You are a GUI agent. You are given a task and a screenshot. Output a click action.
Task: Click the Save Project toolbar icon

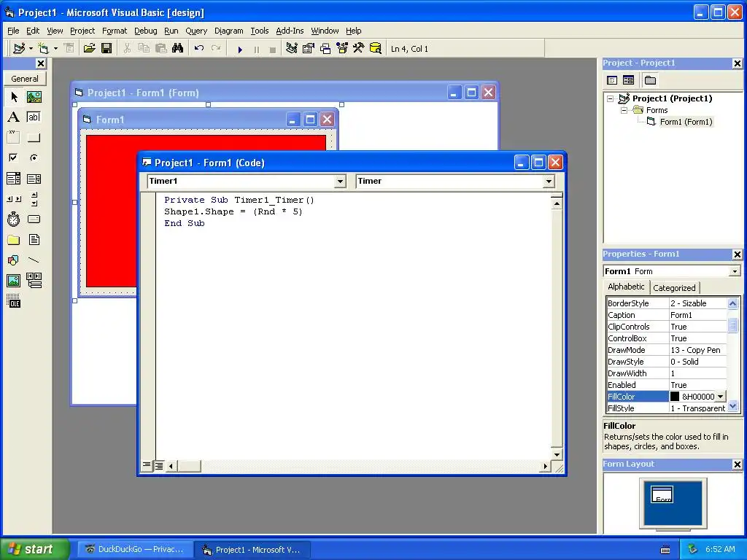click(107, 49)
